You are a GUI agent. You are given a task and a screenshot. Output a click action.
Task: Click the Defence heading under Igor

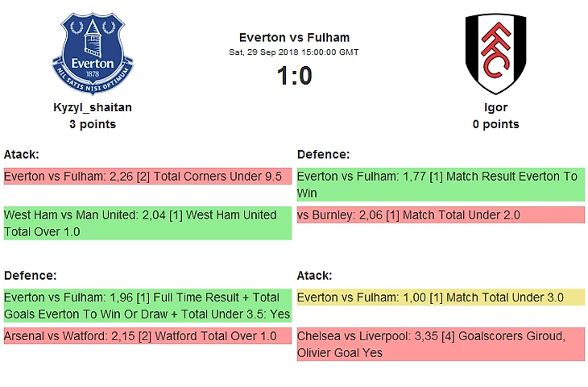[x=323, y=154]
